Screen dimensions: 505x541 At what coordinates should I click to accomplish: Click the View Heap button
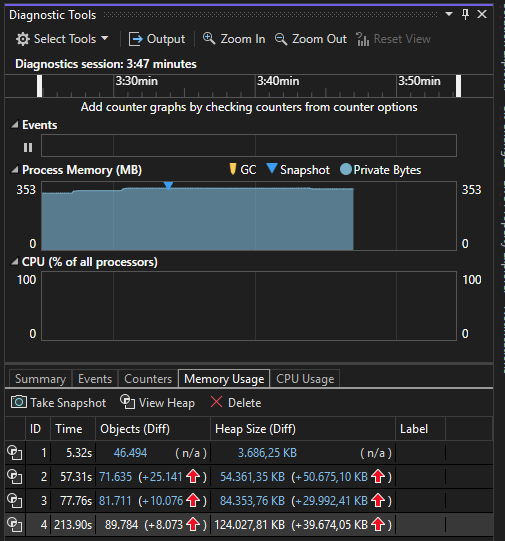(x=157, y=403)
